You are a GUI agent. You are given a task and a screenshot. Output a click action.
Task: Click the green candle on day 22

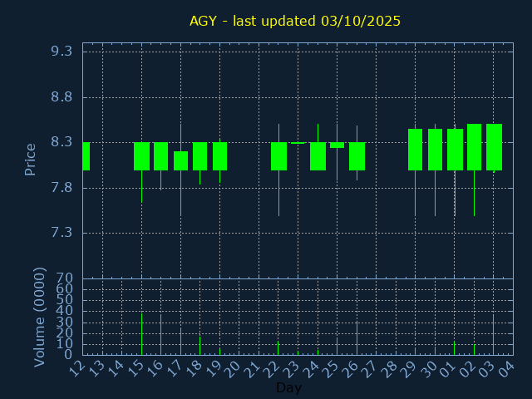click(x=278, y=156)
